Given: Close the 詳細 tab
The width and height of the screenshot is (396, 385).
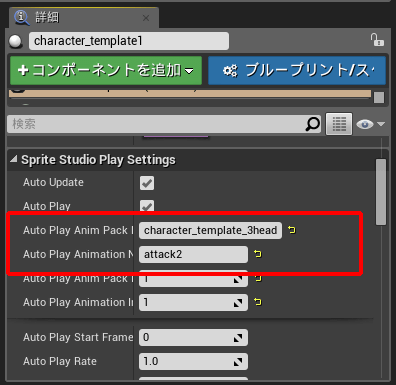Looking at the screenshot, I should [x=146, y=18].
